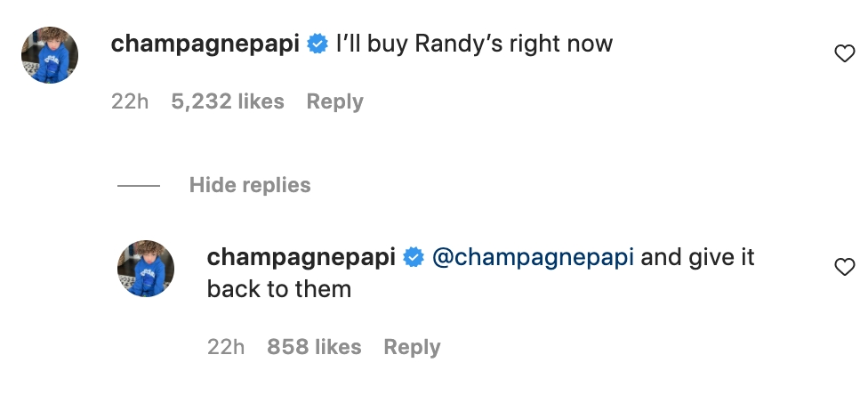868x395 pixels.
Task: Click the "and give it" reply text
Action: (697, 257)
